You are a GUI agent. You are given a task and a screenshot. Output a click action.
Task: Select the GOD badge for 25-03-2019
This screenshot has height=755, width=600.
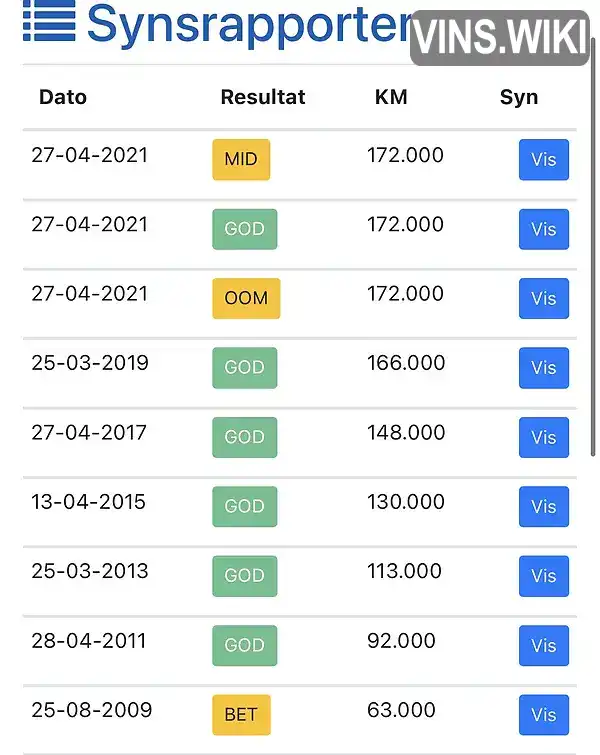[x=245, y=368]
